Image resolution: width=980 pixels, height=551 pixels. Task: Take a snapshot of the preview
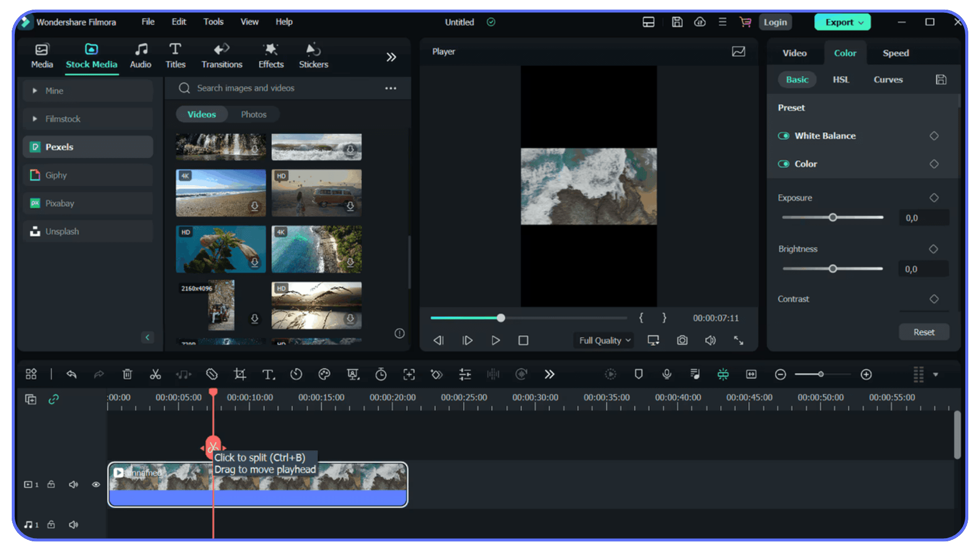[x=682, y=340]
